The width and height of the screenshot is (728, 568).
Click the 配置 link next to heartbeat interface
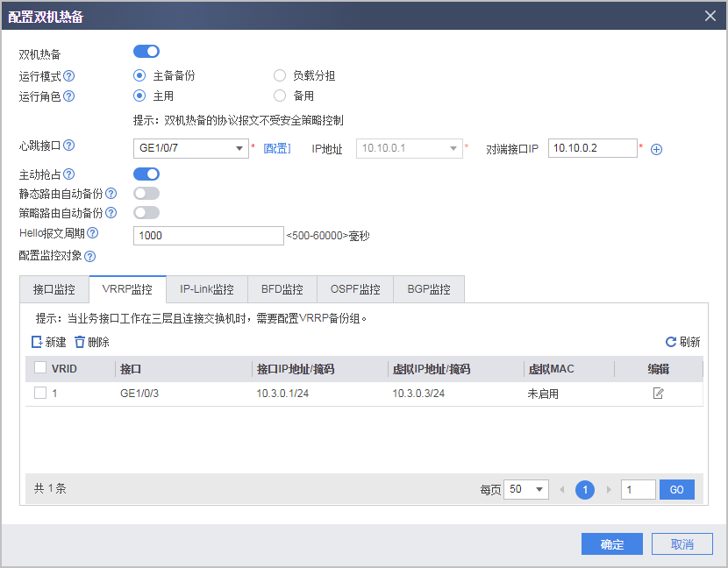(278, 147)
